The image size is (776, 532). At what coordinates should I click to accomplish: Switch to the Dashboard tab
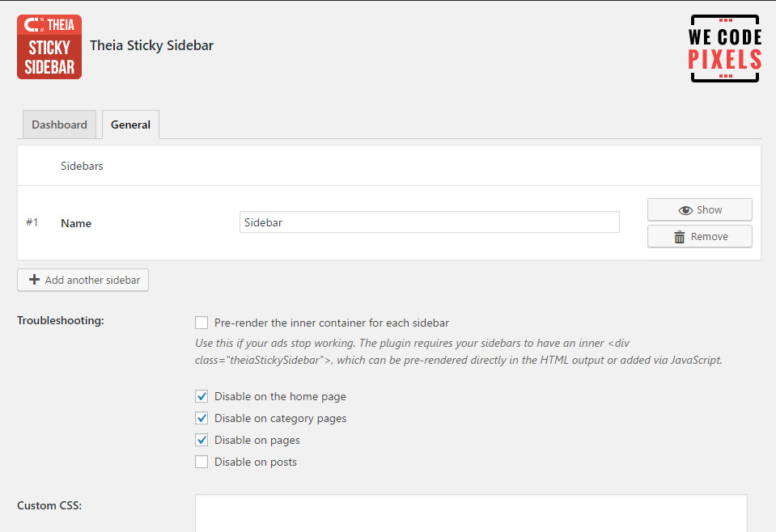click(59, 125)
